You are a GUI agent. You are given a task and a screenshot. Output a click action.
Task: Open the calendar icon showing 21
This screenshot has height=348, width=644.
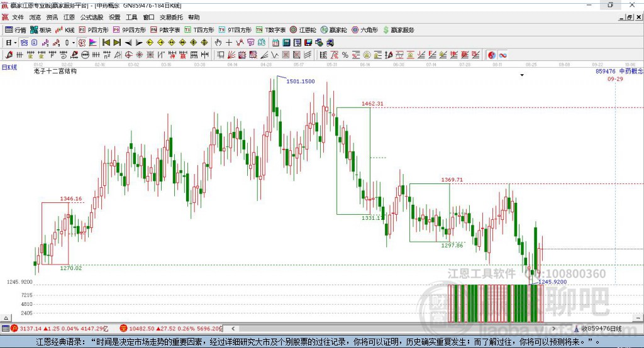(x=275, y=43)
